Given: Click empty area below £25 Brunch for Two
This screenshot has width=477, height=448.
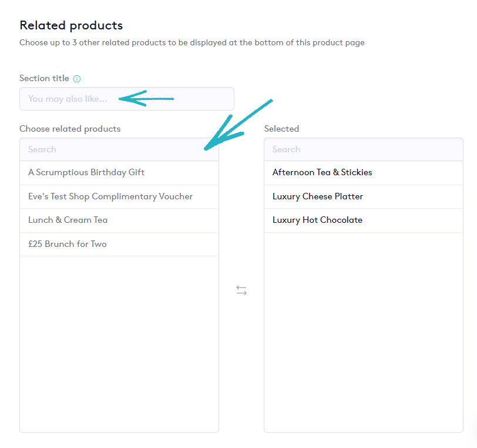Looking at the screenshot, I should pyautogui.click(x=119, y=341).
